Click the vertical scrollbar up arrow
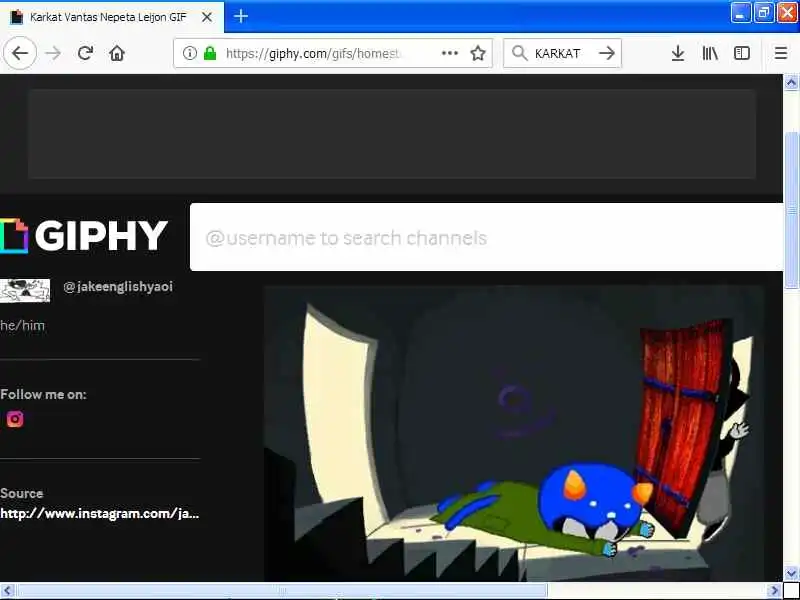The width and height of the screenshot is (800, 600). (x=791, y=83)
